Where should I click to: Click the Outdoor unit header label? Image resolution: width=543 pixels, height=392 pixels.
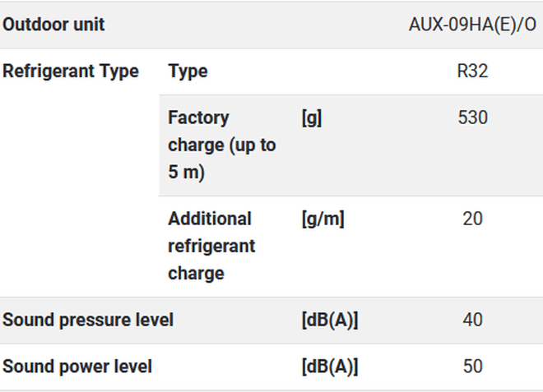click(53, 25)
